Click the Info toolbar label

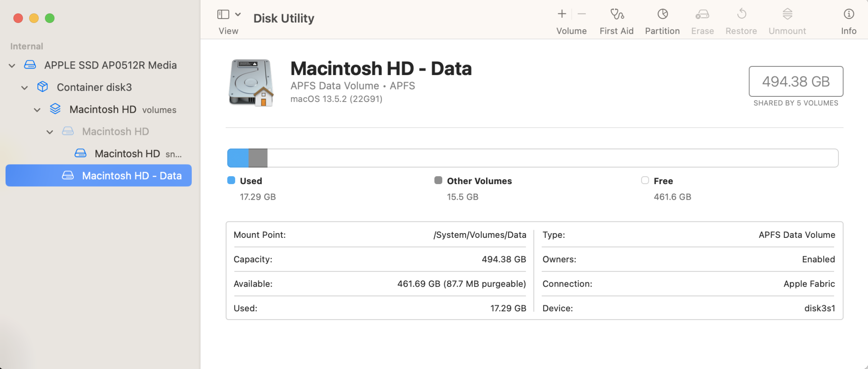(x=849, y=31)
